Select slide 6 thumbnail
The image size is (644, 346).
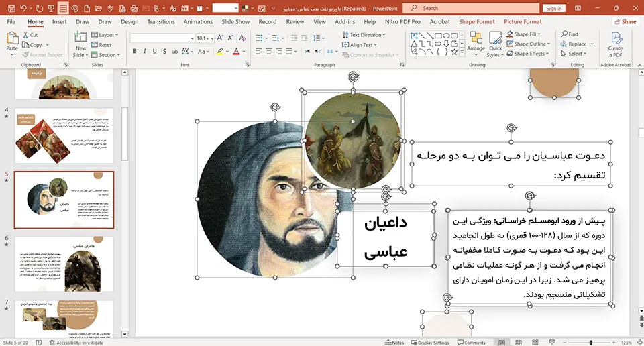point(64,264)
